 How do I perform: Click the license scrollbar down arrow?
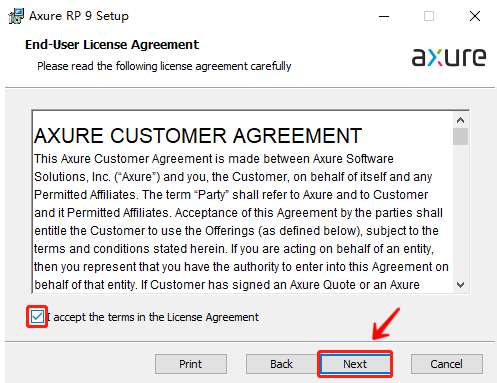click(x=460, y=285)
